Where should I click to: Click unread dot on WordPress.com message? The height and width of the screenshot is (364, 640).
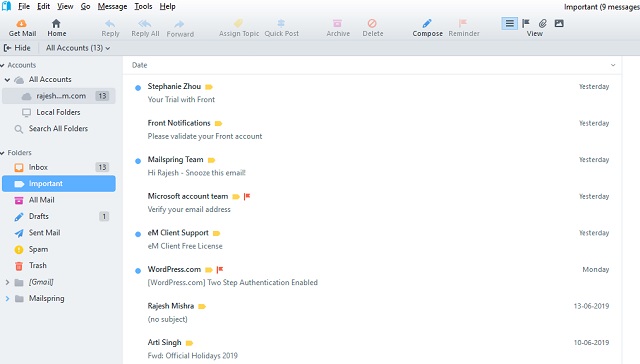138,271
